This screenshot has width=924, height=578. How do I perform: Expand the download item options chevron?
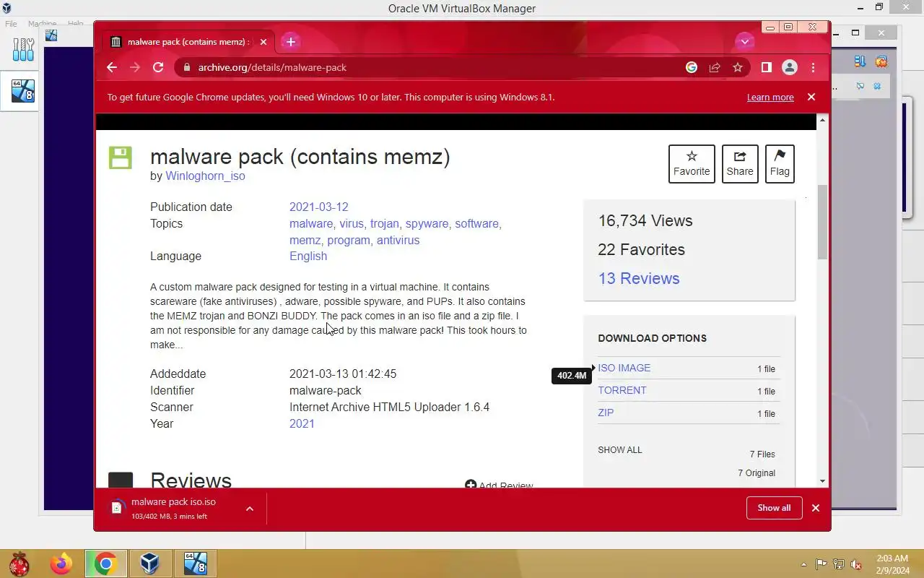(249, 509)
